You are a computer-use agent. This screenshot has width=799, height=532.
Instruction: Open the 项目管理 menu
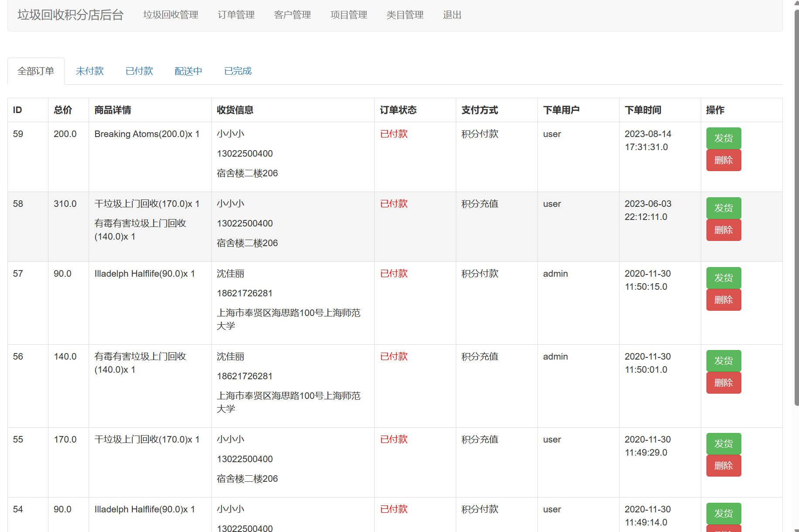[348, 14]
